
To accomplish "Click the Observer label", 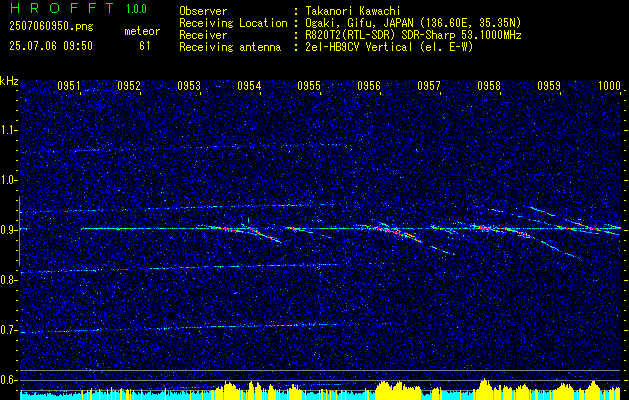I will click(203, 11).
